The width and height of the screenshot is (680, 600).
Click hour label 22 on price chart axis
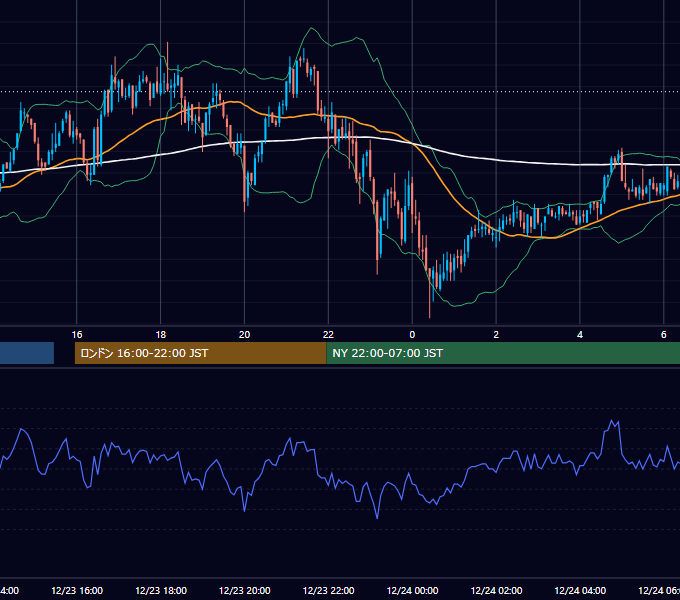click(x=328, y=335)
